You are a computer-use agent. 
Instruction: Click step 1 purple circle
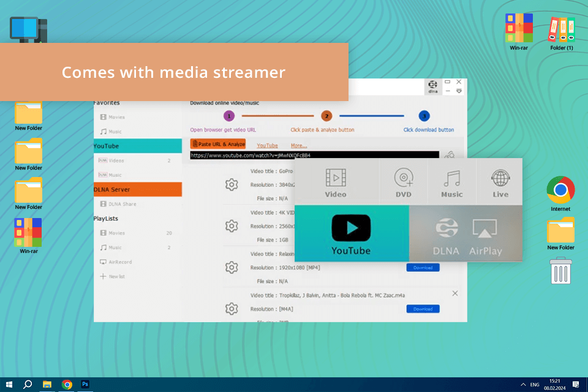[x=228, y=116]
